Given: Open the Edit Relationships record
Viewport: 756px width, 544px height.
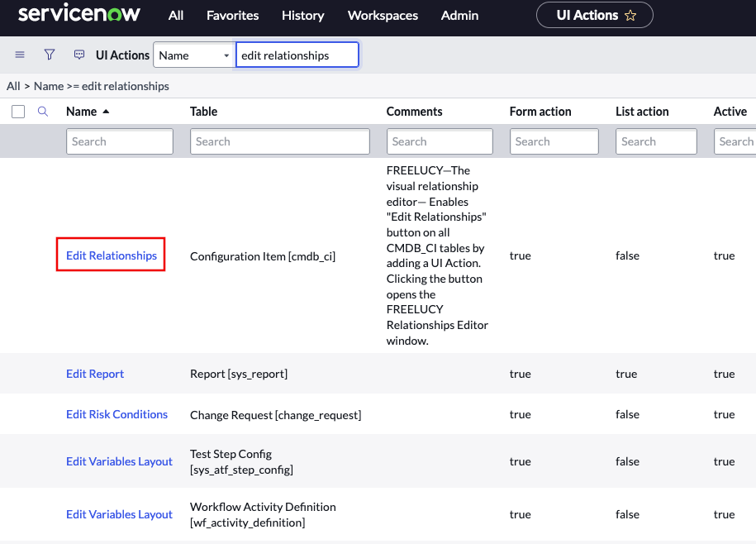Looking at the screenshot, I should (112, 255).
